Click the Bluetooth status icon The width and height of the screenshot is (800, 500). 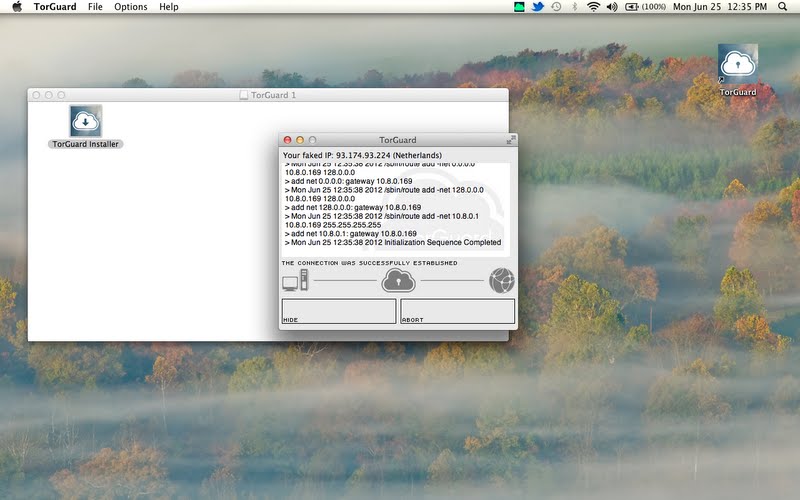574,7
